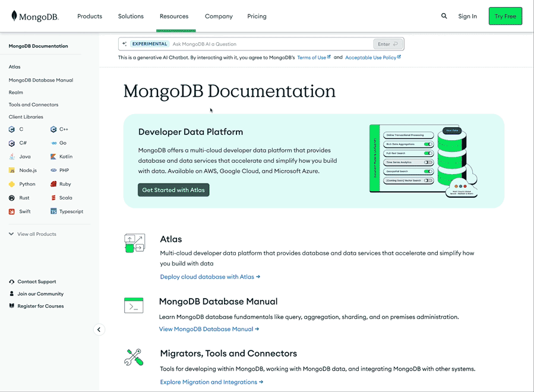Click the Typescript TS icon
534x392 pixels.
pyautogui.click(x=53, y=211)
